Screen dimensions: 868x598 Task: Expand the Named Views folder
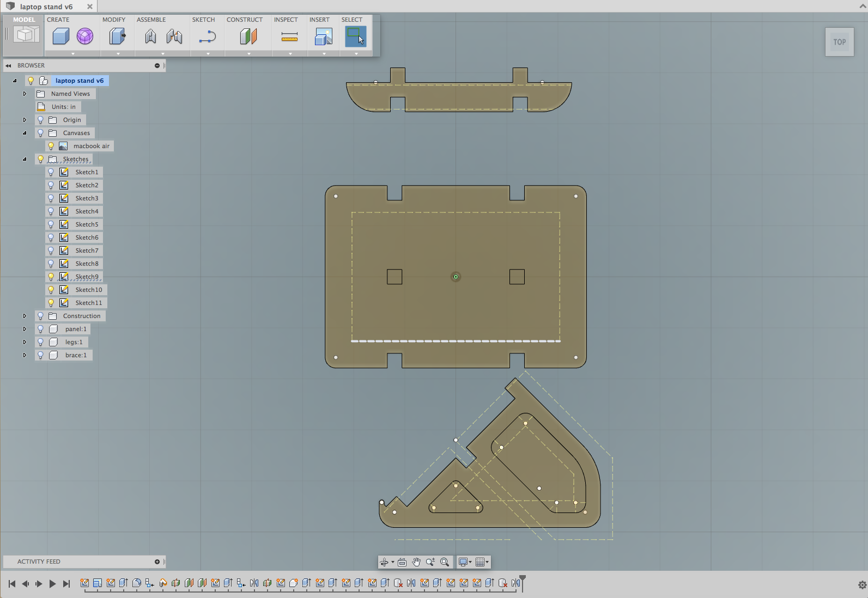point(25,94)
